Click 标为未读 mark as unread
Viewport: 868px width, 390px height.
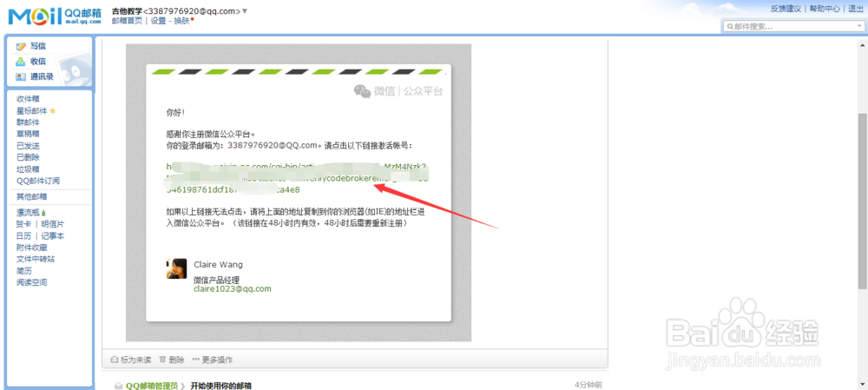[135, 360]
